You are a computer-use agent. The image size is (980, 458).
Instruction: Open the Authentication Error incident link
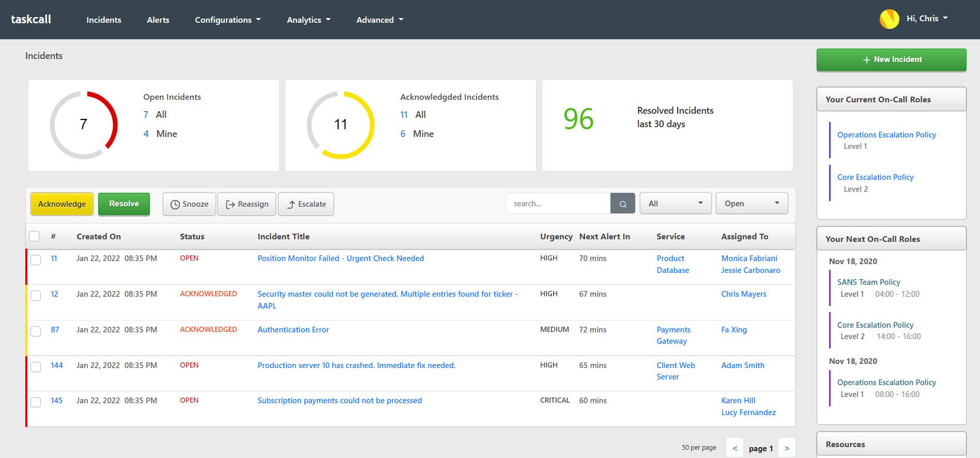293,330
